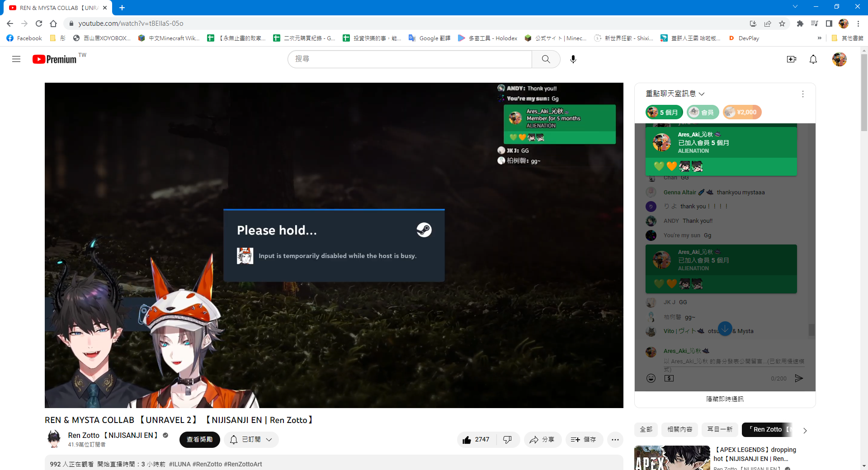Open notifications bell in header
This screenshot has width=868, height=470.
(x=813, y=59)
